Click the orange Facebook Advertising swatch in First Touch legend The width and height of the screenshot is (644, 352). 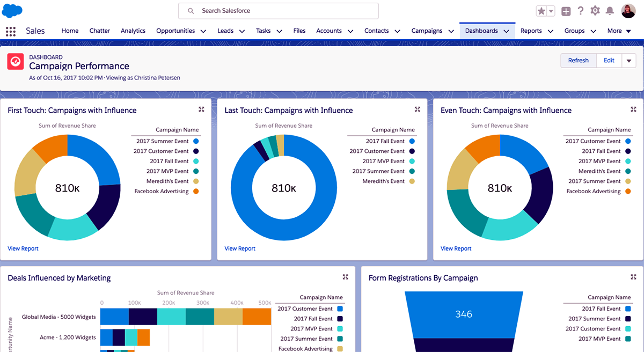(x=196, y=192)
